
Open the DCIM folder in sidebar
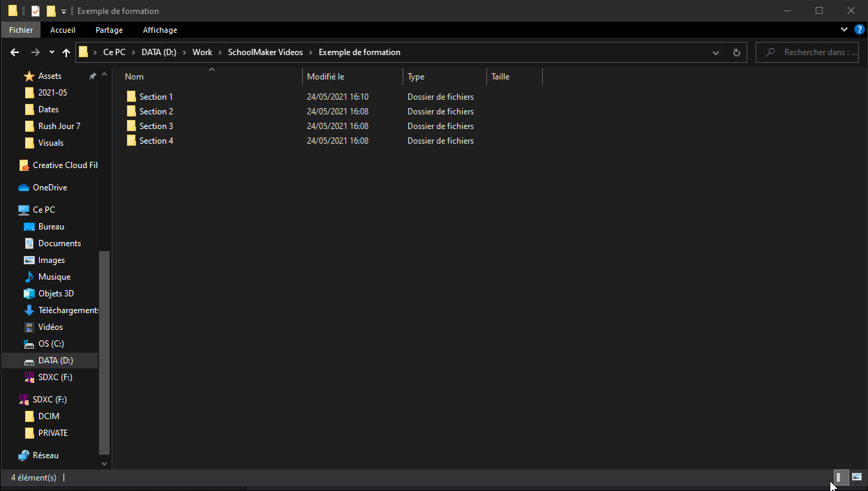click(x=48, y=416)
